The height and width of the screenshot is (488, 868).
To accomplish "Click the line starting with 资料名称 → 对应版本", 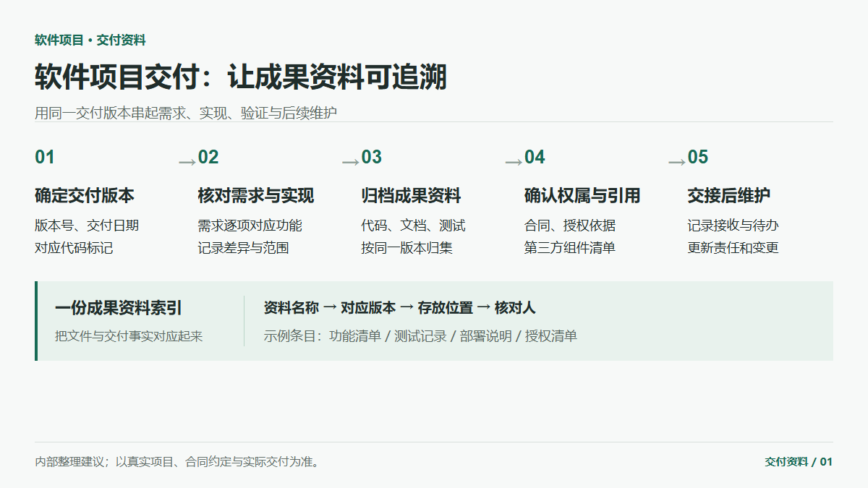I will pyautogui.click(x=400, y=308).
